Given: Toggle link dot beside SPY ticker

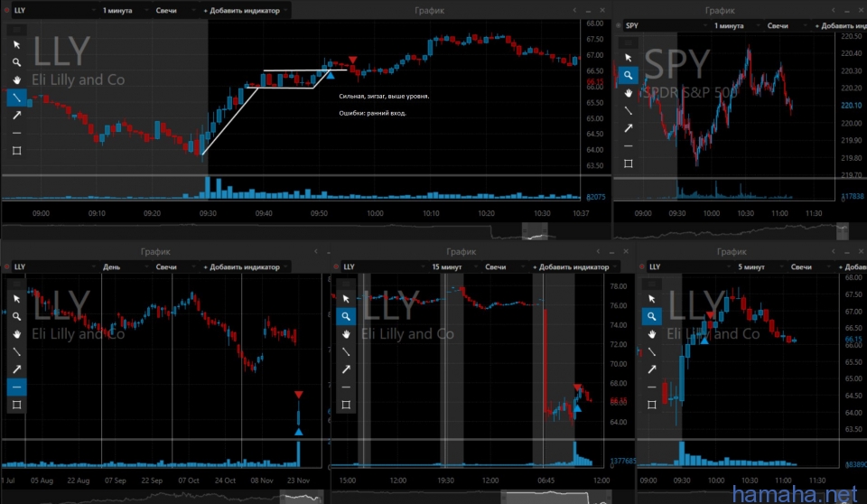Looking at the screenshot, I should [618, 25].
